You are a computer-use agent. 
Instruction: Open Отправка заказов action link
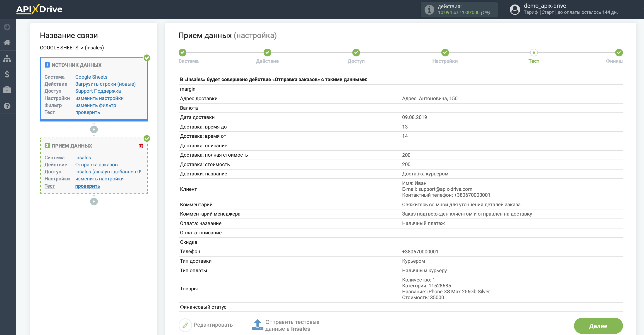pyautogui.click(x=96, y=165)
